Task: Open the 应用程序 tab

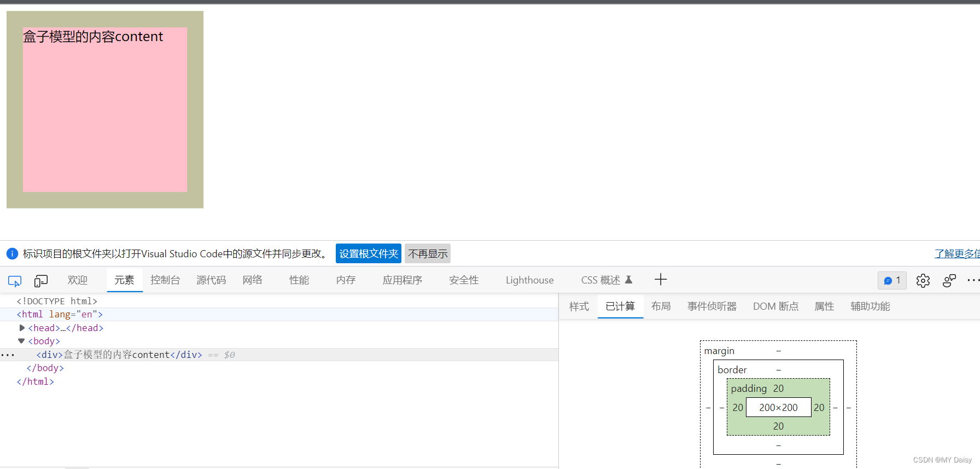Action: 402,280
